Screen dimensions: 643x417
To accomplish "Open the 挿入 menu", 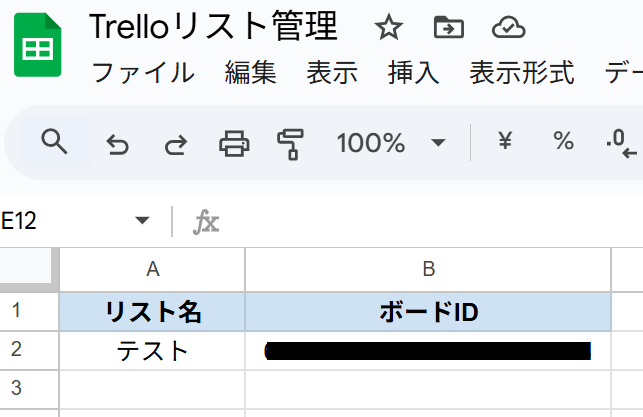I will pyautogui.click(x=414, y=73).
